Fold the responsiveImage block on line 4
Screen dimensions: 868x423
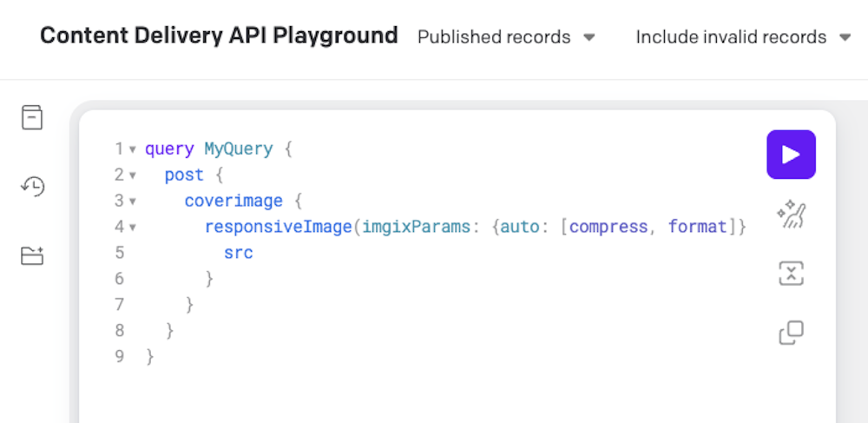pos(133,228)
